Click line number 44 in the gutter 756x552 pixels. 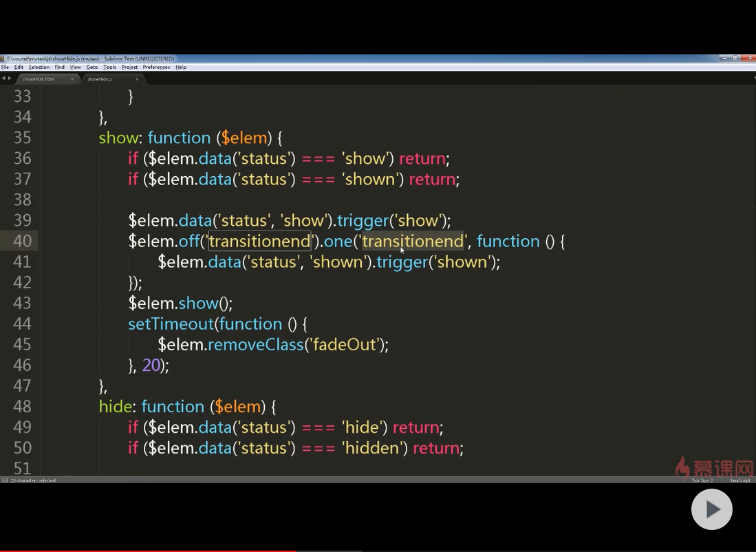pos(23,323)
